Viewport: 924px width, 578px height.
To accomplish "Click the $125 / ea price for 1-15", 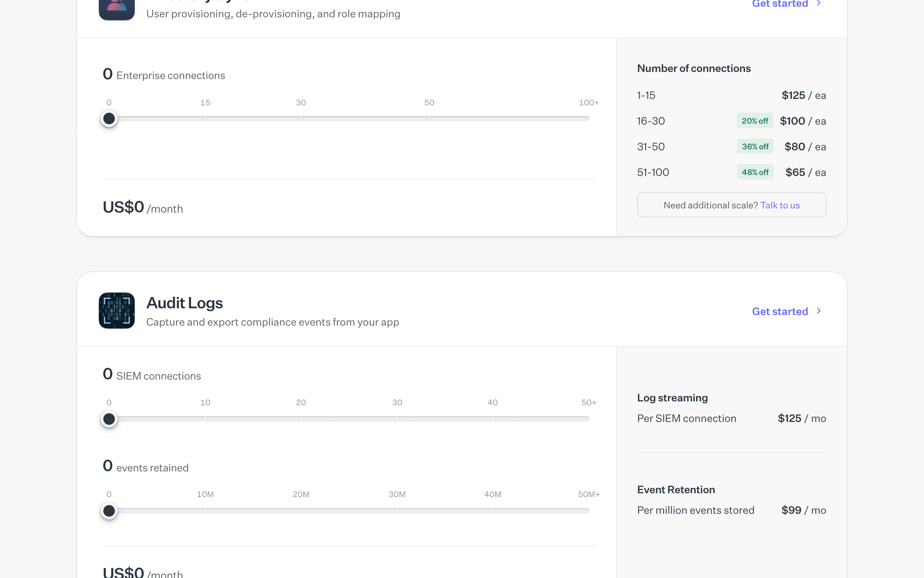I will (804, 95).
